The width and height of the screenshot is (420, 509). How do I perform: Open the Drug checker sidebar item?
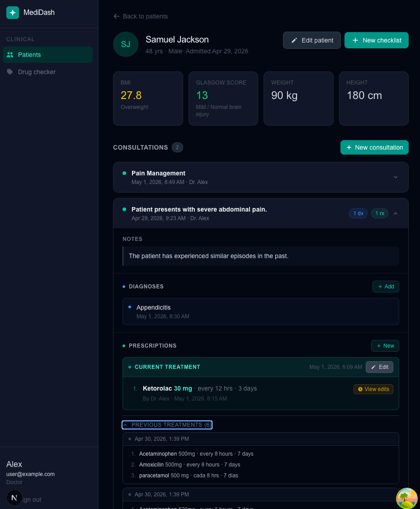(48, 72)
